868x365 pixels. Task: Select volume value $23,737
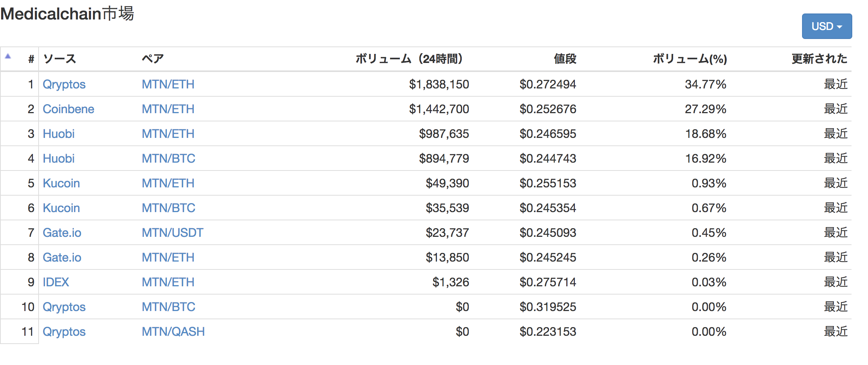pos(447,233)
